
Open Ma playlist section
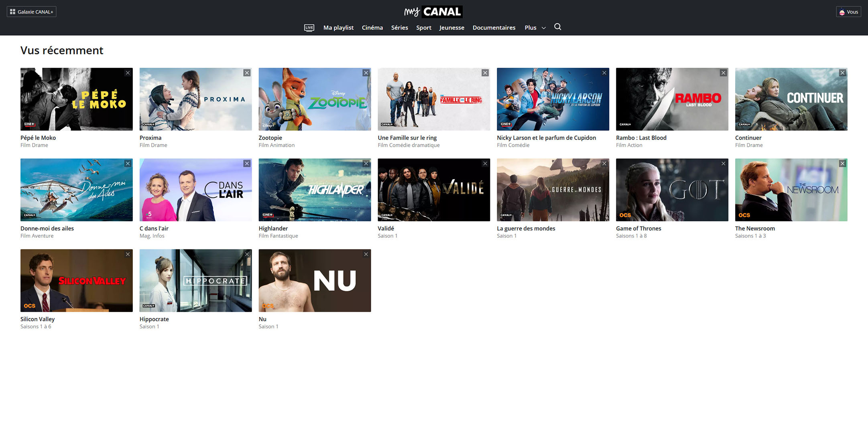(338, 28)
